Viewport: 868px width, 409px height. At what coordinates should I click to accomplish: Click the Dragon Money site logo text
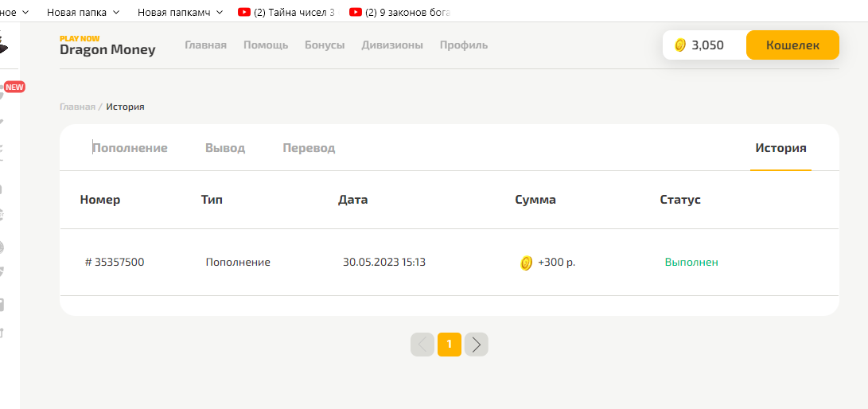click(107, 49)
